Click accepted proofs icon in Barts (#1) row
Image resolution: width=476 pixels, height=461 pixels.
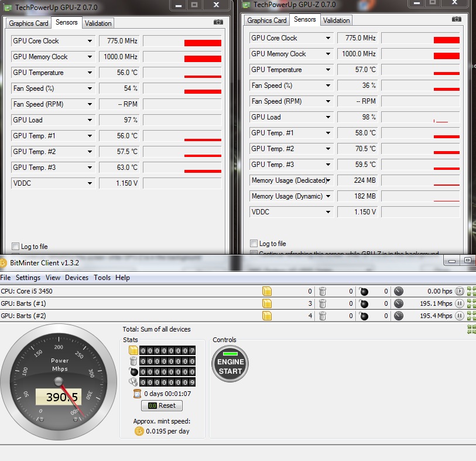267,303
